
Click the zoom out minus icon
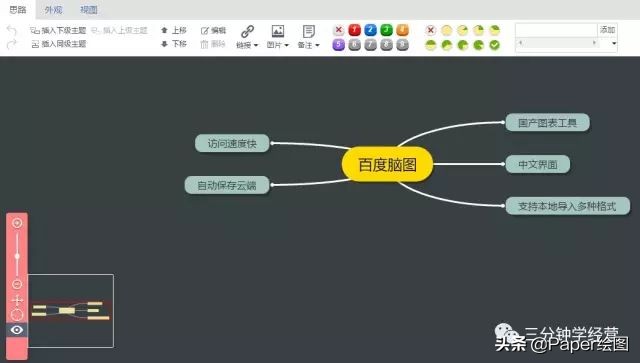point(17,284)
